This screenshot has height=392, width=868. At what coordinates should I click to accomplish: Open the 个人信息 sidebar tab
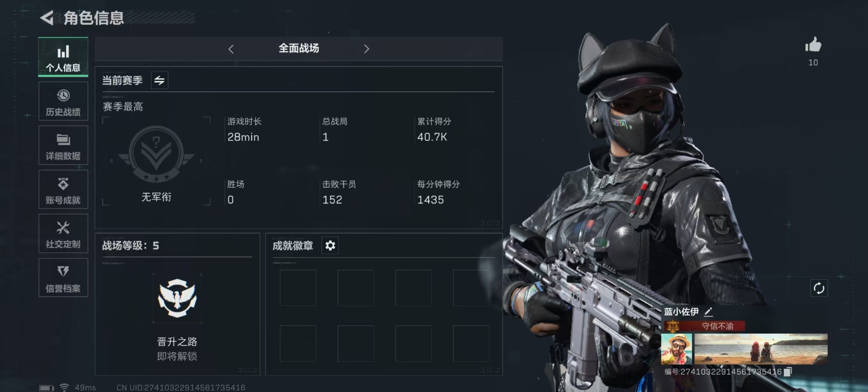coord(63,57)
